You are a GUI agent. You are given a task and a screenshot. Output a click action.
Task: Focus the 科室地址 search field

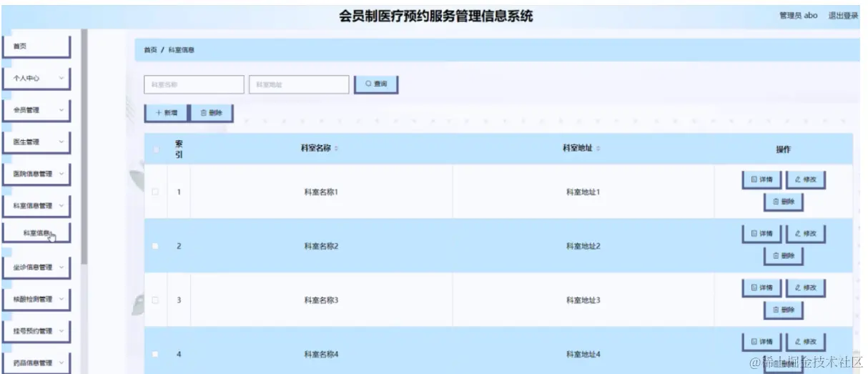coord(299,84)
